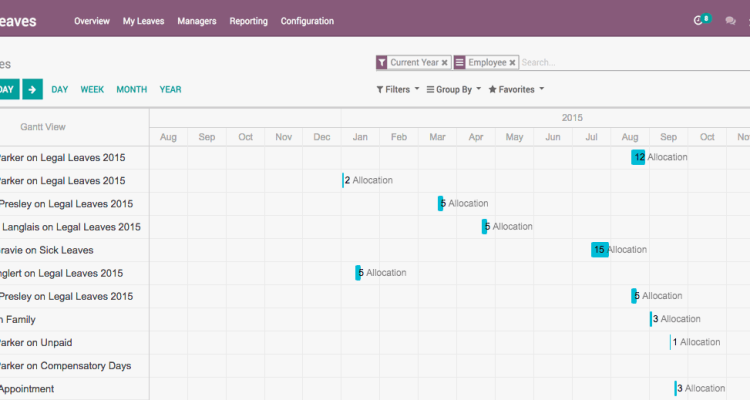This screenshot has width=750, height=400.
Task: Select the 12-day Allocation bar in August
Action: coord(638,157)
